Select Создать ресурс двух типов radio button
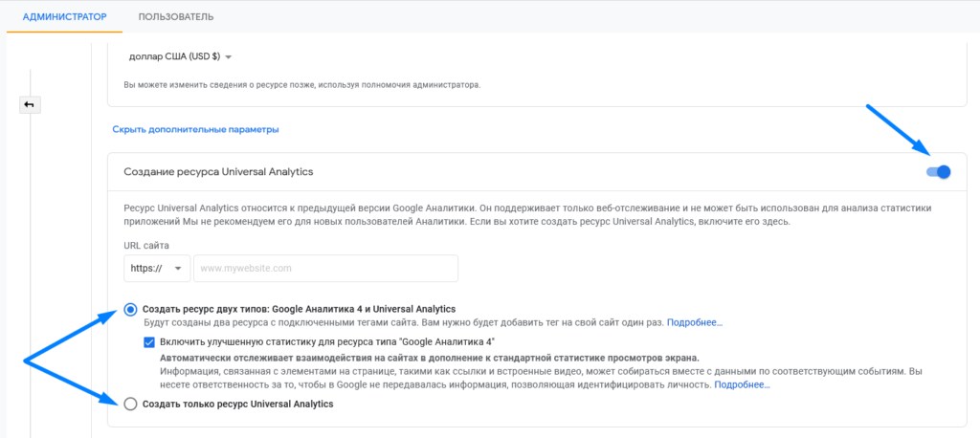The image size is (980, 438). click(x=130, y=309)
